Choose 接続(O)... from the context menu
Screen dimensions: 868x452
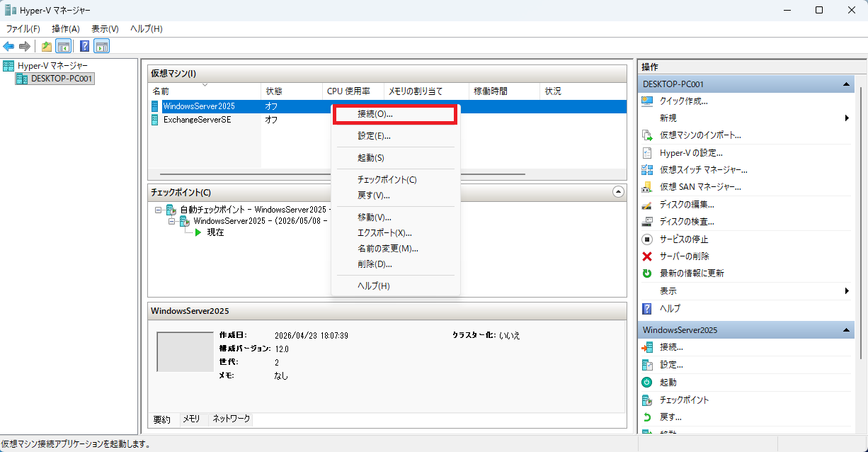[396, 114]
